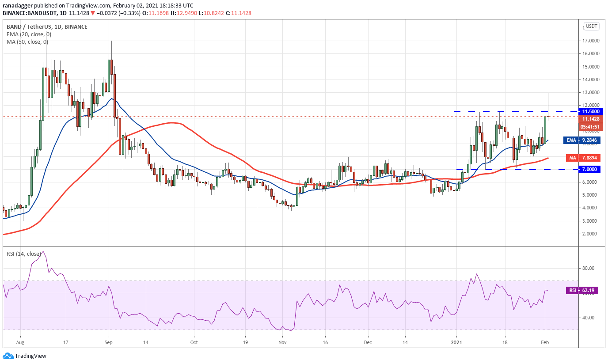Select the RSI (14, close) indicator legend

[24, 254]
